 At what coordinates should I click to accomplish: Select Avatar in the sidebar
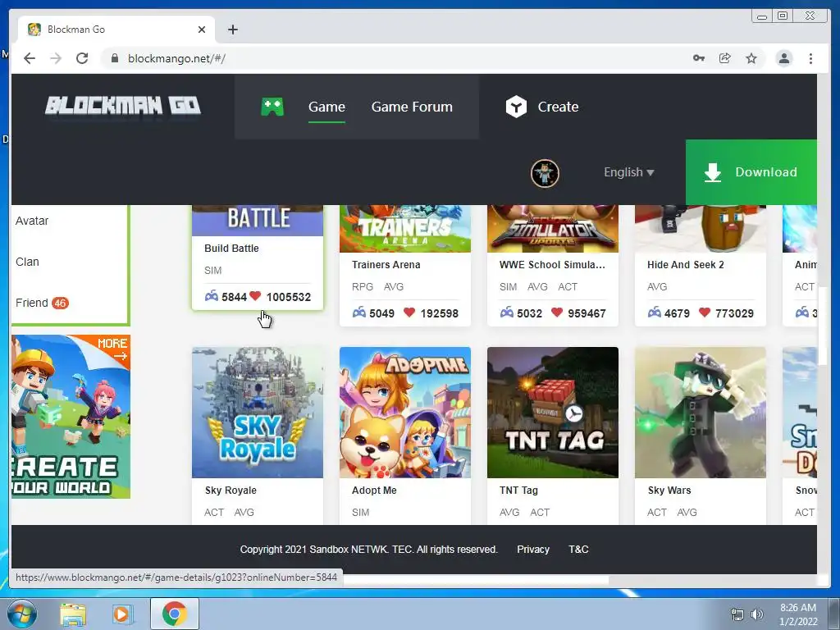click(32, 221)
